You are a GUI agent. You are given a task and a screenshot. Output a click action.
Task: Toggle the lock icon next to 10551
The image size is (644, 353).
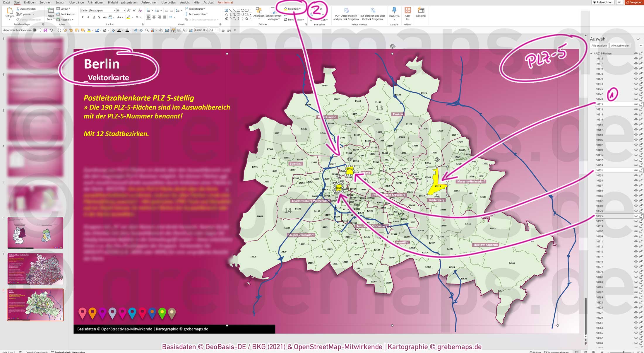tap(641, 170)
